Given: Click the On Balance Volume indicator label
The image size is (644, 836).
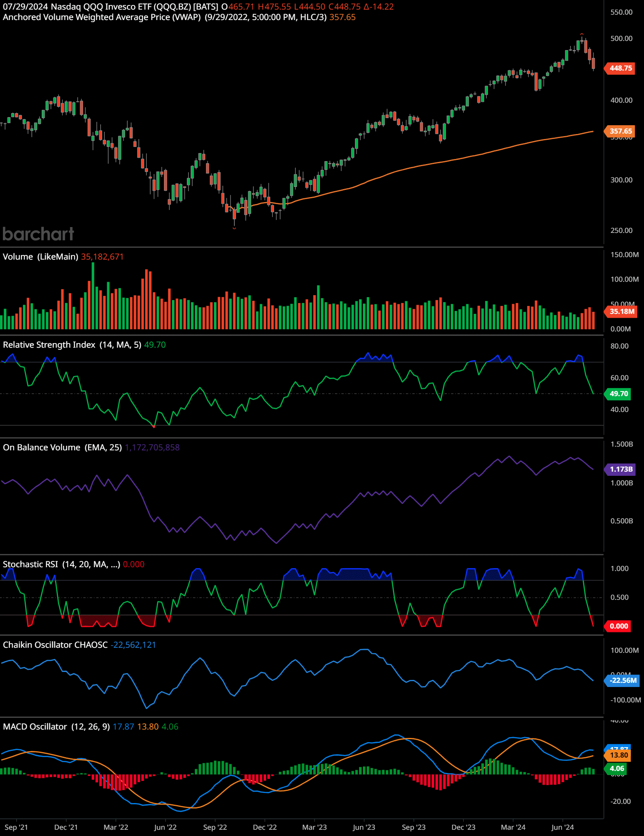Looking at the screenshot, I should tap(63, 447).
